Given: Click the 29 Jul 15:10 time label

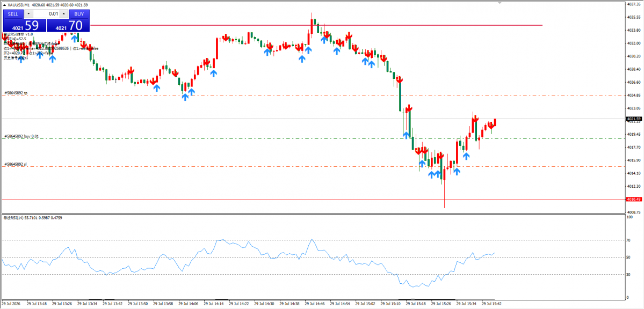Looking at the screenshot, I should [x=391, y=304].
